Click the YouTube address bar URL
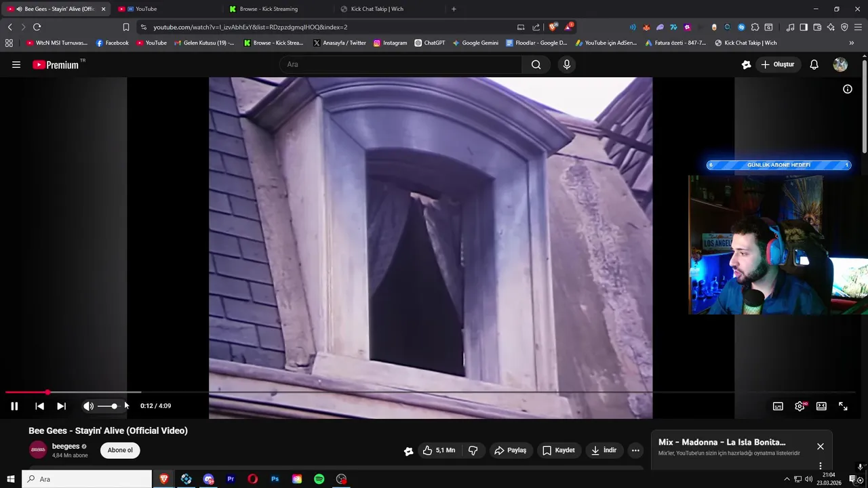The height and width of the screenshot is (488, 868). (250, 27)
